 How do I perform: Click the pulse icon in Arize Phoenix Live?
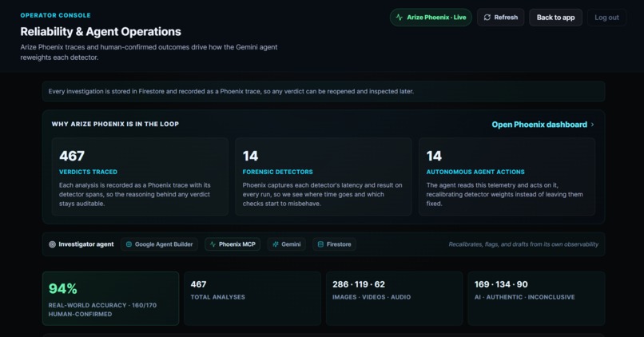tap(399, 18)
